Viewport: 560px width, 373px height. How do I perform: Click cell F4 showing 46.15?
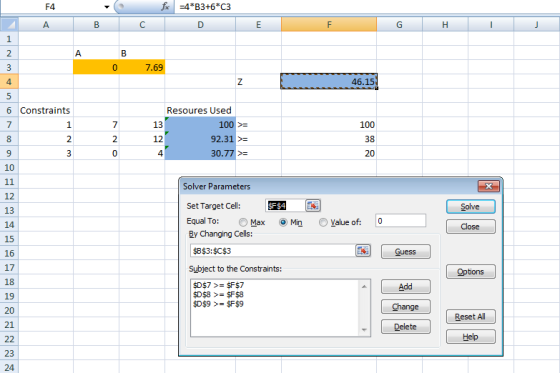(329, 81)
